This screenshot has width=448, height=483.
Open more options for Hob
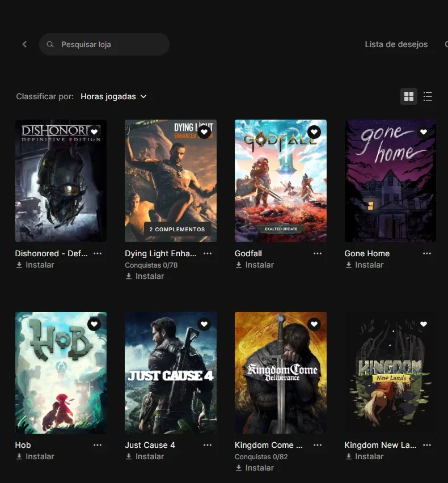(98, 445)
